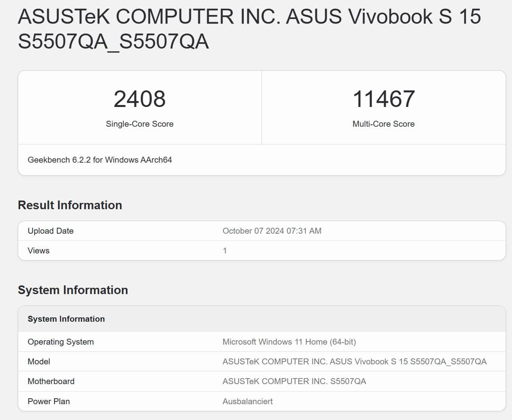The width and height of the screenshot is (512, 420).
Task: Click the Motherboard row label
Action: (x=51, y=381)
